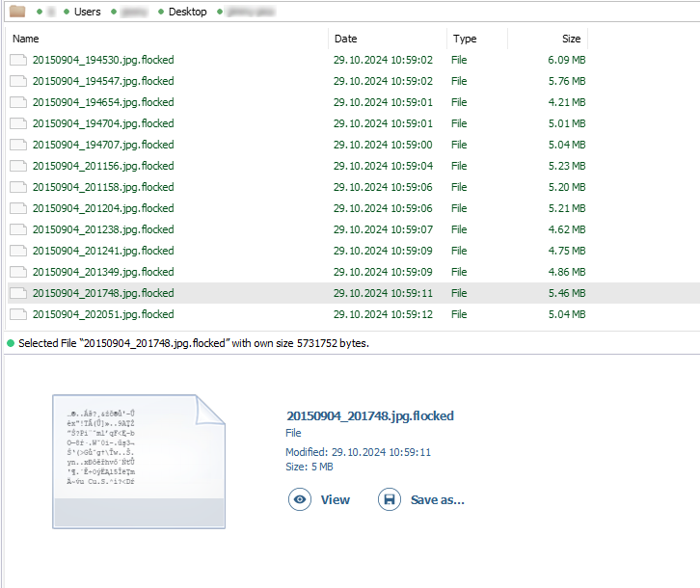Click file icon for 20150904_194530.jpg.flocked

18,60
